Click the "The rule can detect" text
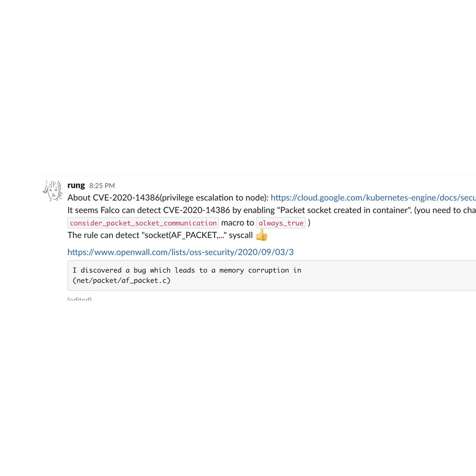The image size is (476, 476). click(x=103, y=235)
